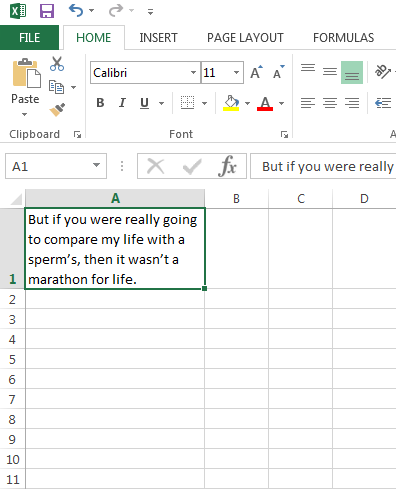Confirm the formula bar entry
396x489 pixels.
(192, 166)
